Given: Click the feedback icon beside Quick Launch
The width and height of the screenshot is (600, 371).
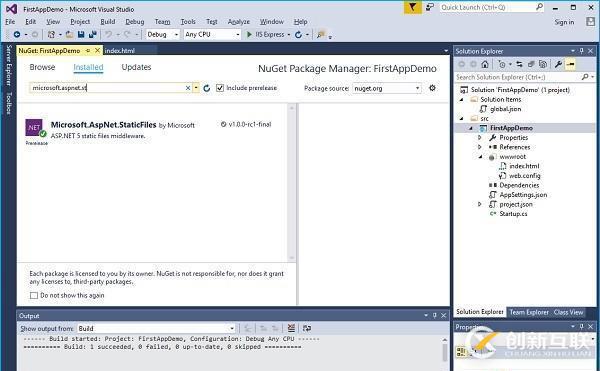Looking at the screenshot, I should [x=429, y=7].
